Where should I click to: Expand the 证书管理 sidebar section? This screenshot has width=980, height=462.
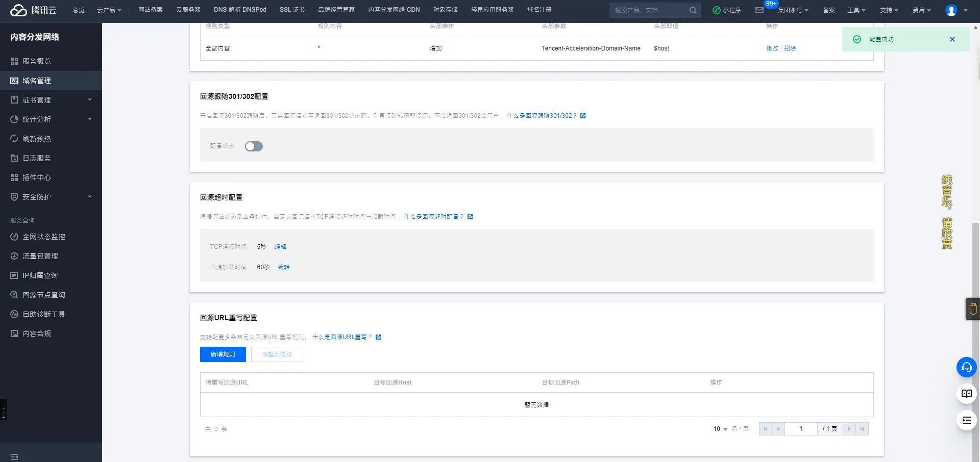click(x=35, y=100)
